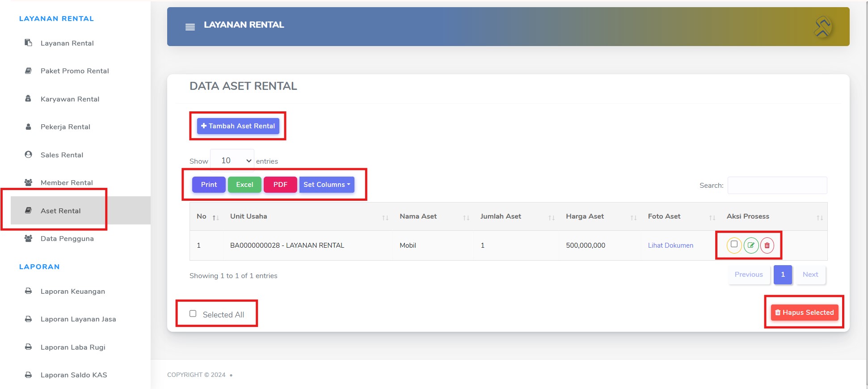
Task: Export table with PDF button
Action: point(280,184)
